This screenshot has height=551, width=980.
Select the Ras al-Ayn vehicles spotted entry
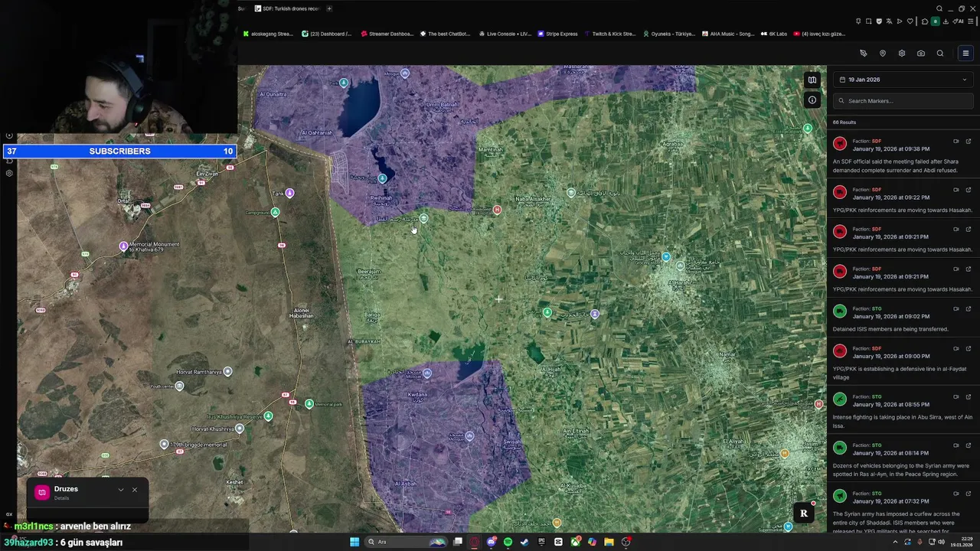[903, 459]
